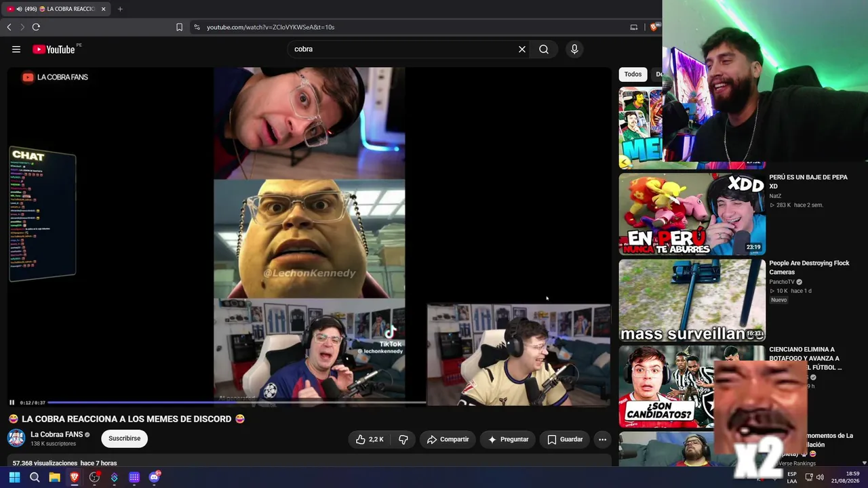Screen dimensions: 868x488
Task: Open the La Cobraa FANS channel avatar
Action: click(16, 438)
